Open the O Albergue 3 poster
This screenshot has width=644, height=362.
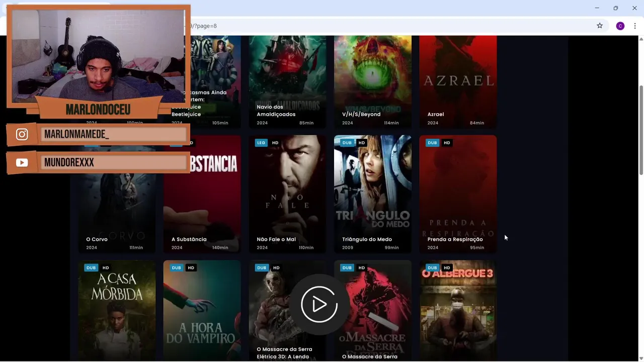click(458, 311)
